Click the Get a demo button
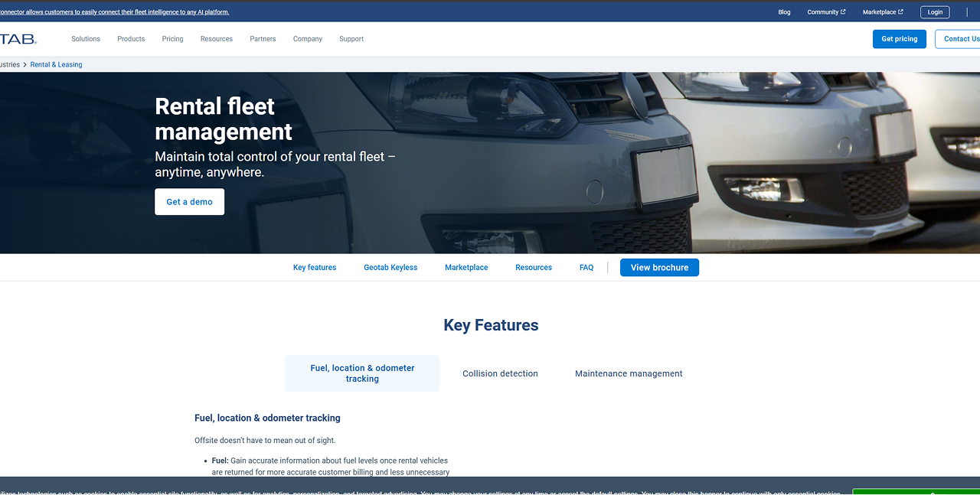The image size is (980, 495). pyautogui.click(x=190, y=202)
